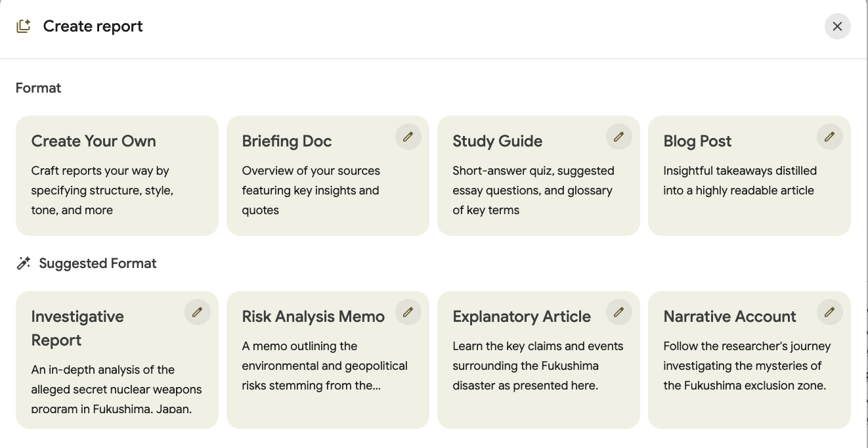Click the Format section label
Viewport: 868px width, 448px height.
(38, 88)
